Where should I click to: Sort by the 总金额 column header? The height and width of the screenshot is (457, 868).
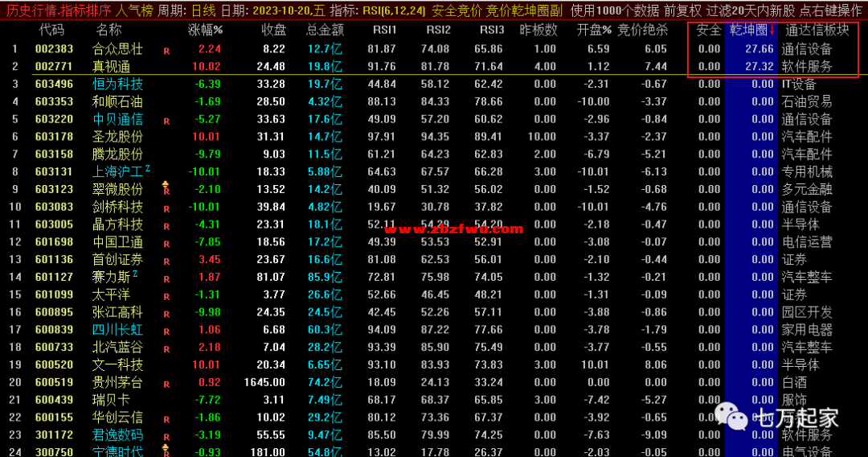pos(325,30)
